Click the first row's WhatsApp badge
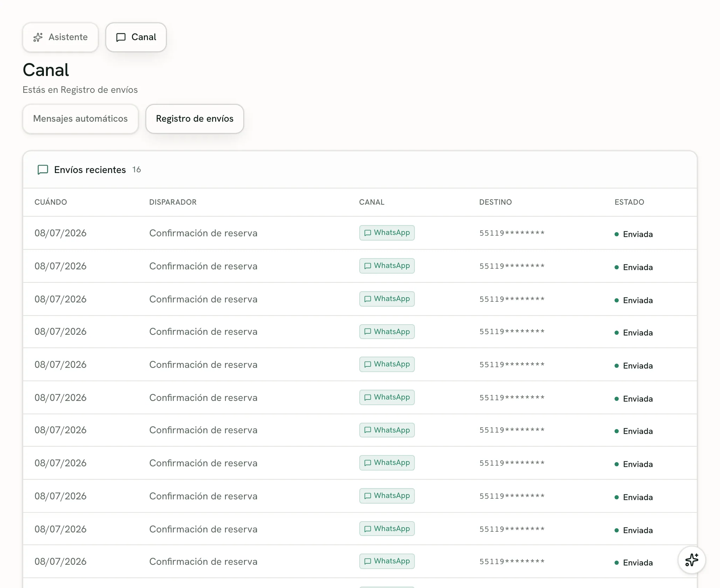The height and width of the screenshot is (588, 720). pyautogui.click(x=387, y=233)
